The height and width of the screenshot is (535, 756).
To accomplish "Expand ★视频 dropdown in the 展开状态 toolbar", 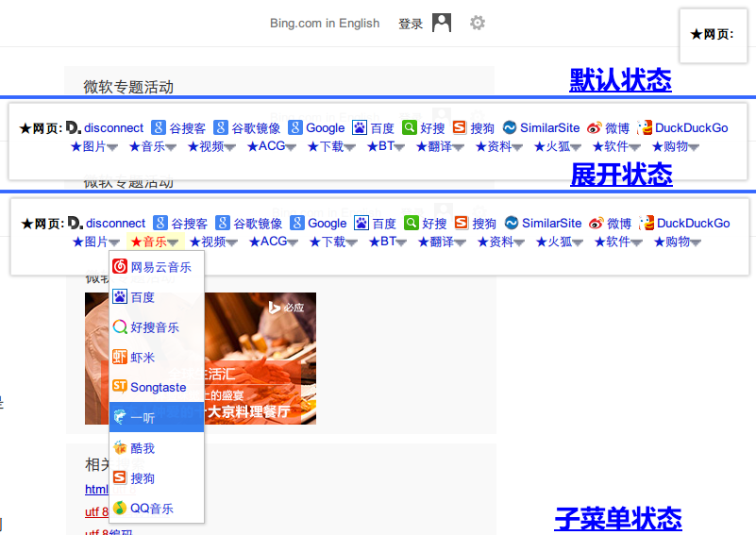I will click(x=211, y=146).
